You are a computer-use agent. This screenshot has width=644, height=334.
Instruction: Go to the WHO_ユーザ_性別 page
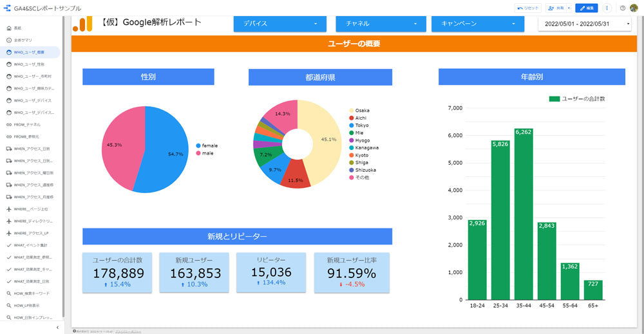tap(29, 64)
